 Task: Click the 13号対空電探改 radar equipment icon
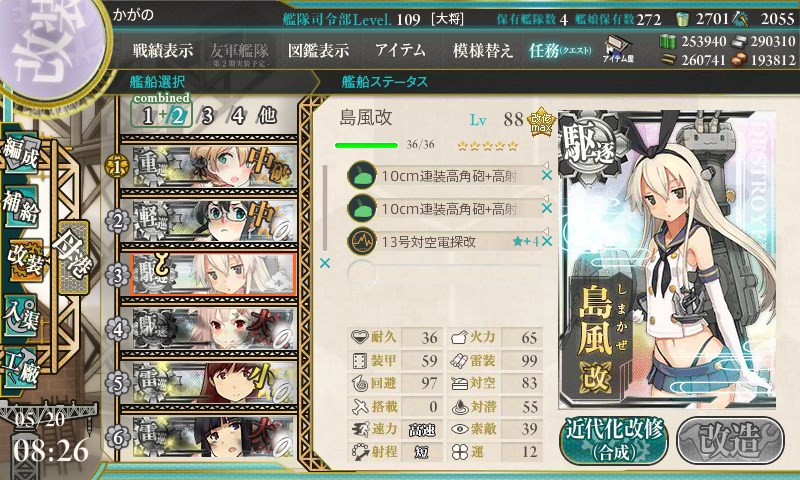tap(362, 241)
